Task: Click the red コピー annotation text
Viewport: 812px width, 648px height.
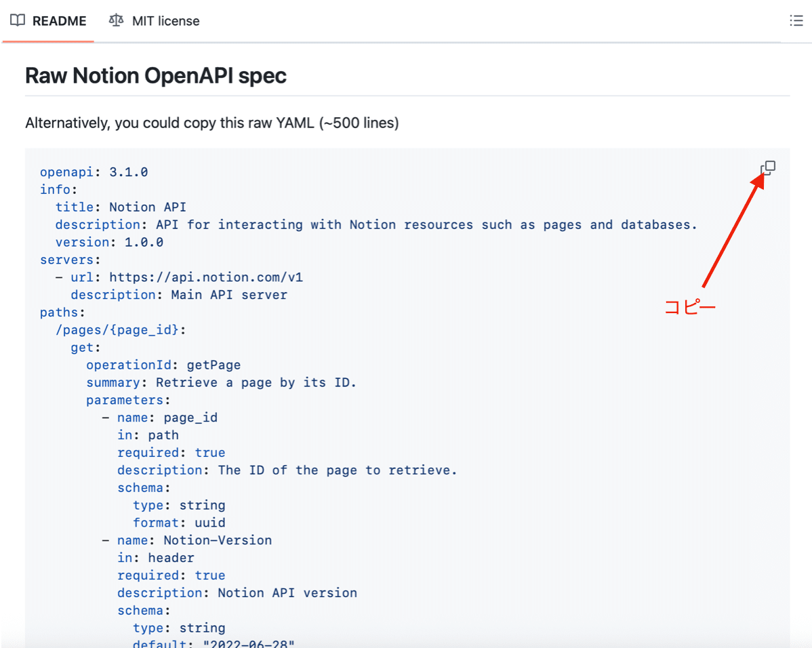Action: click(x=690, y=306)
